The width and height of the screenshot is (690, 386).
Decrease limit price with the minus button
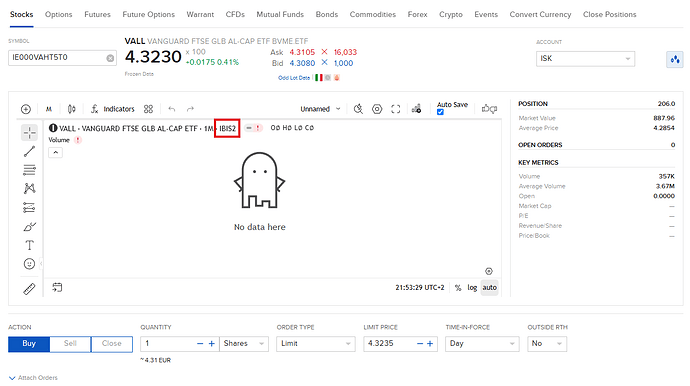pos(420,344)
